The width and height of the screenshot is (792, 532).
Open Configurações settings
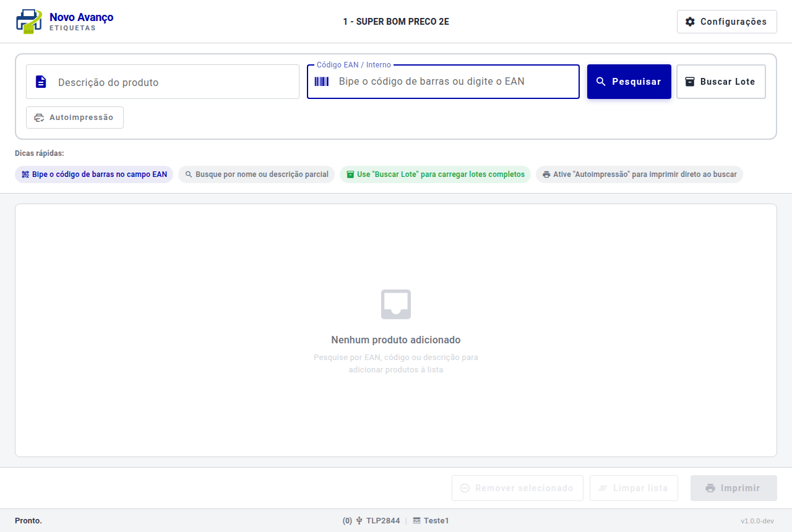[726, 22]
